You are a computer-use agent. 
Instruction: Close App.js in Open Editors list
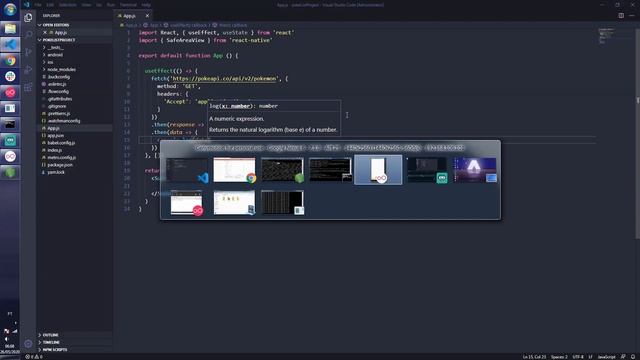pyautogui.click(x=45, y=32)
